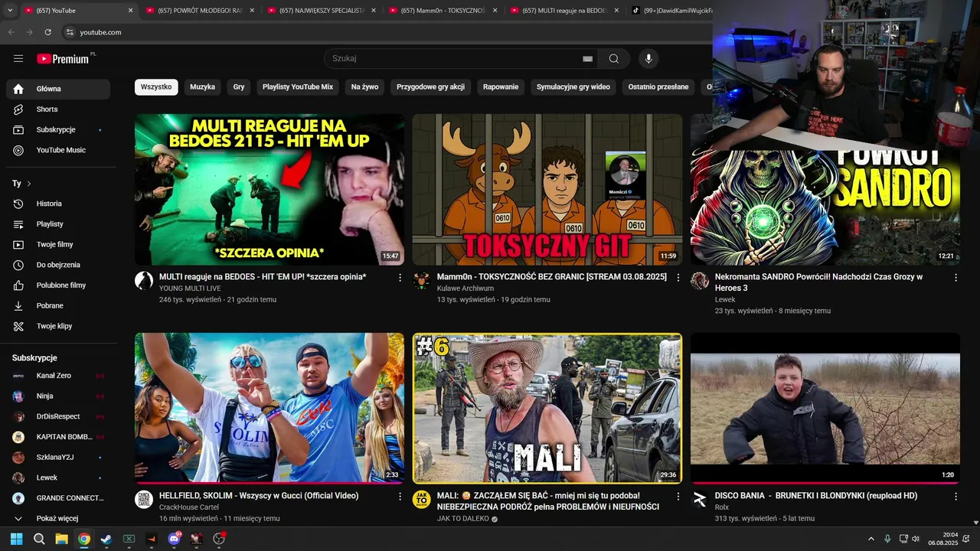
Task: Open Steam from the taskbar
Action: 106,539
